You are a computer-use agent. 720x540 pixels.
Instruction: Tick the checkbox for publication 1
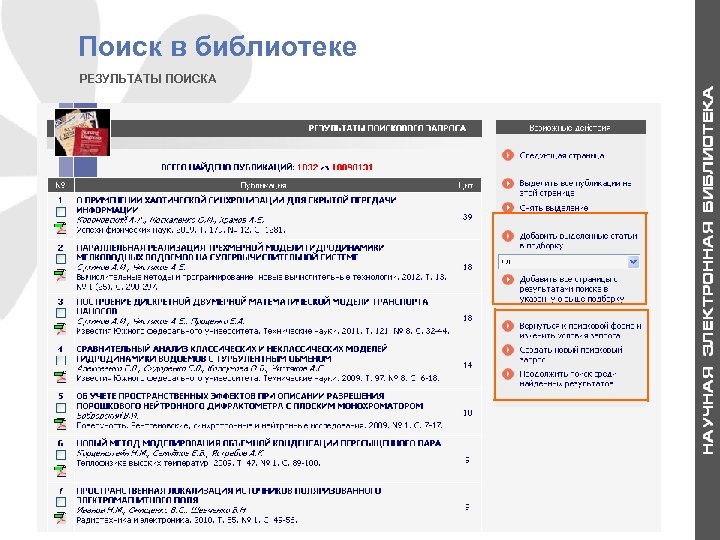(61, 212)
